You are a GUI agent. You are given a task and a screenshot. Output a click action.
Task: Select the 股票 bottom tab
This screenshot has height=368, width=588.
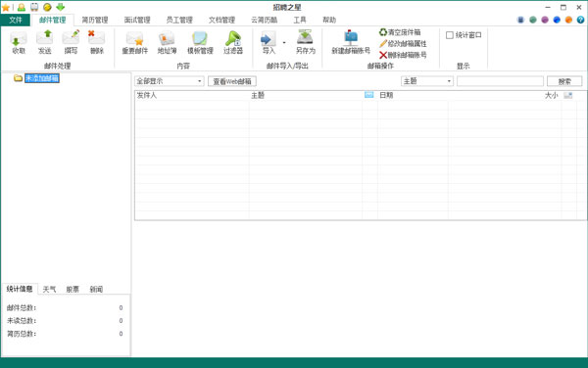pyautogui.click(x=73, y=289)
